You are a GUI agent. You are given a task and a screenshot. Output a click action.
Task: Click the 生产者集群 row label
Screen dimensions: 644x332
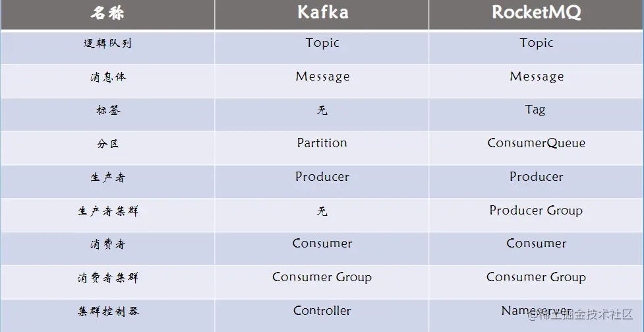108,211
